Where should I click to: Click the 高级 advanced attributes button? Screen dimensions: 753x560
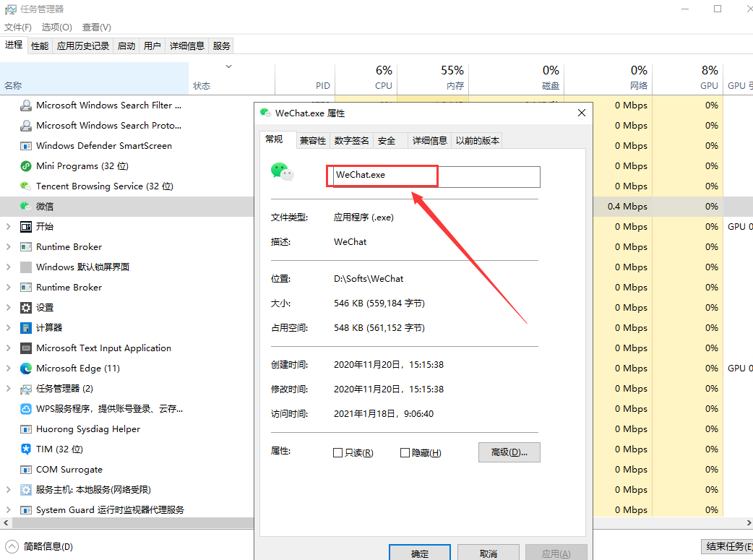tap(509, 452)
